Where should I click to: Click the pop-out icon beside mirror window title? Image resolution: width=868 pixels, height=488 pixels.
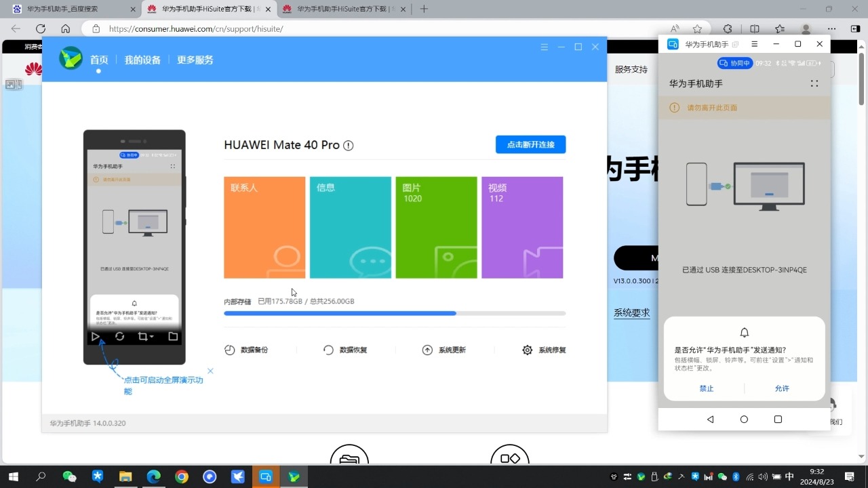(735, 44)
